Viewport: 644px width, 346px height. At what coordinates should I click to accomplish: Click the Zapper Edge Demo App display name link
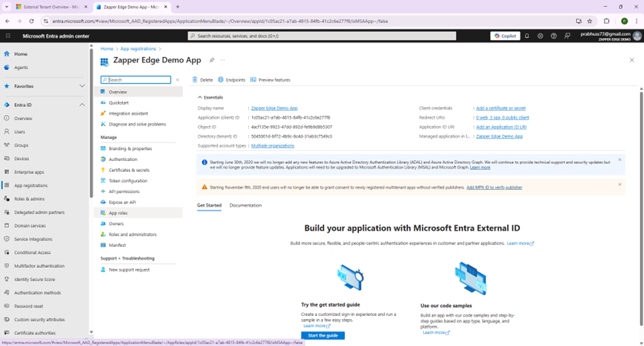[x=274, y=108]
